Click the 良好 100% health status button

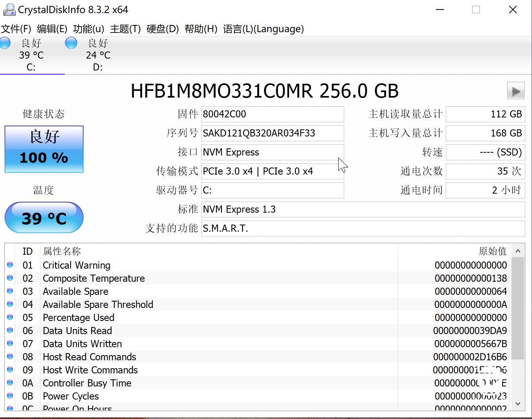click(x=44, y=149)
